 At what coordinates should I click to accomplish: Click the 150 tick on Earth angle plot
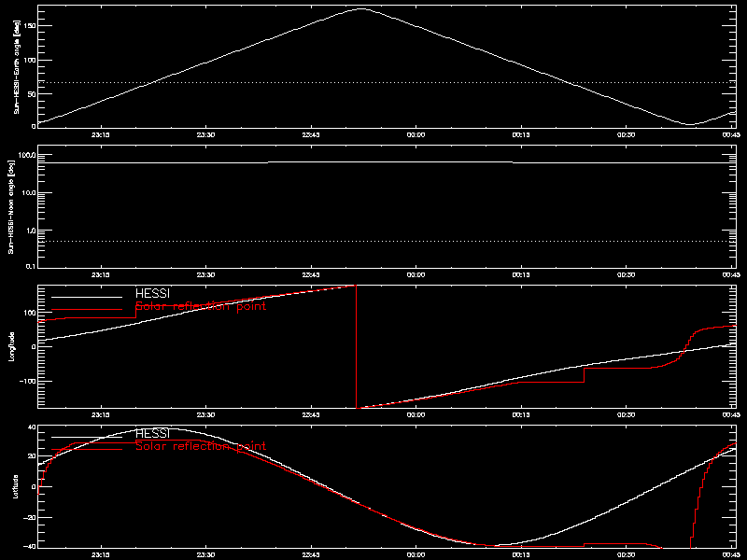click(30, 26)
